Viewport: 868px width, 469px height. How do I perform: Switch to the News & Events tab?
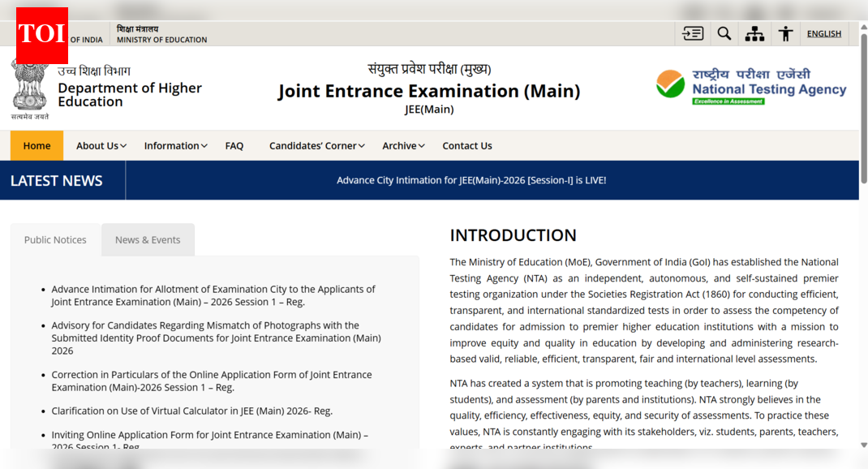148,239
